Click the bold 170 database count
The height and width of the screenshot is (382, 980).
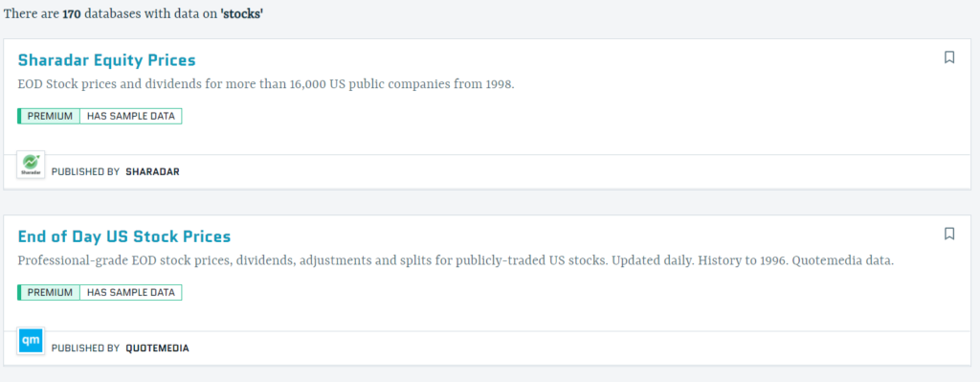click(x=71, y=13)
